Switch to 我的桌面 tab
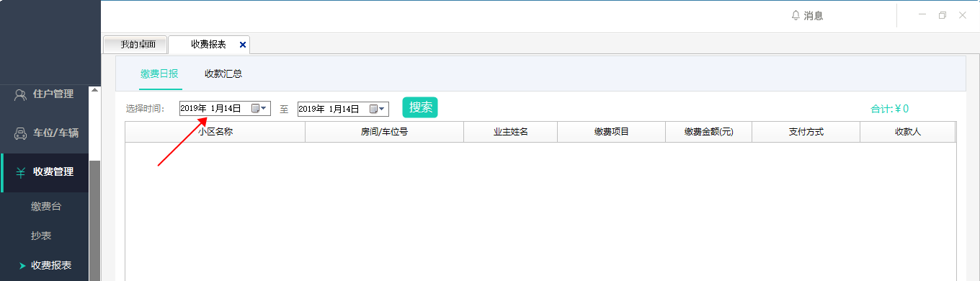This screenshot has height=281, width=980. (x=136, y=45)
